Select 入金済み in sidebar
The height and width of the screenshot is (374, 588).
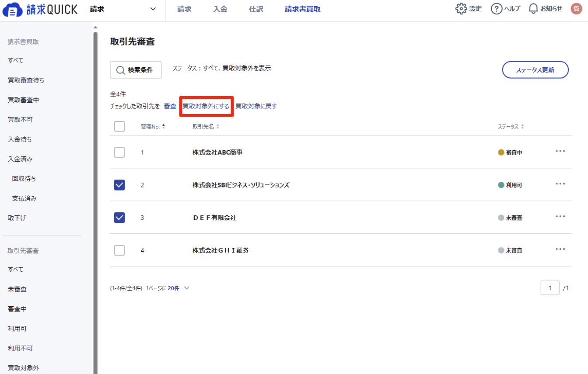(20, 159)
